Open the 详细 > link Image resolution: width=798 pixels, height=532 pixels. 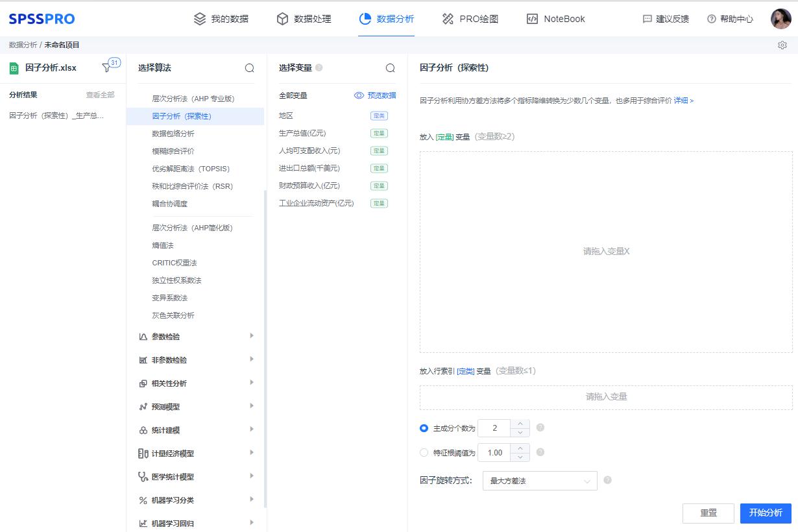tap(683, 101)
